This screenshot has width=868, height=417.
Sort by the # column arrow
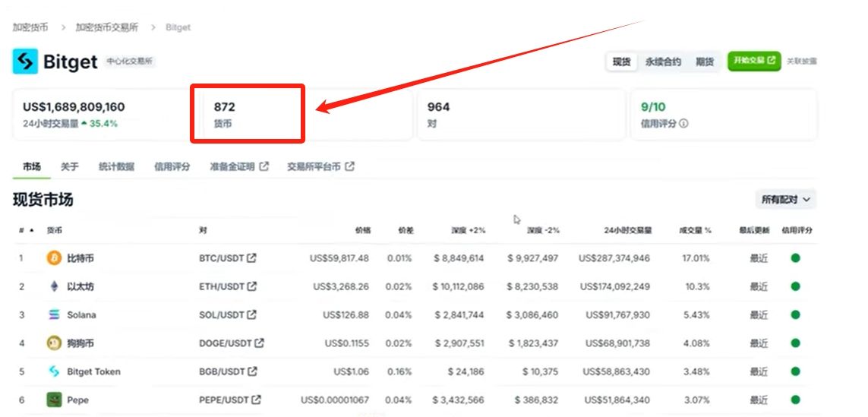click(x=32, y=230)
